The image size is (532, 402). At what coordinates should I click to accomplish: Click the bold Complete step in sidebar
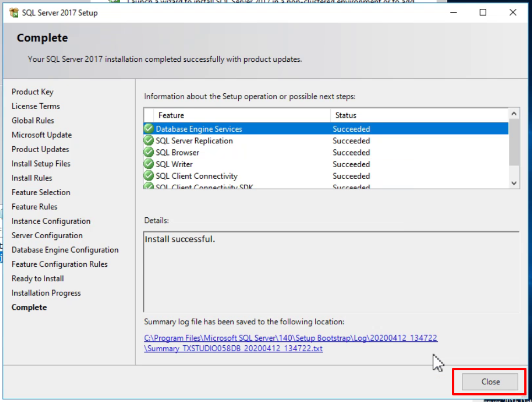29,307
